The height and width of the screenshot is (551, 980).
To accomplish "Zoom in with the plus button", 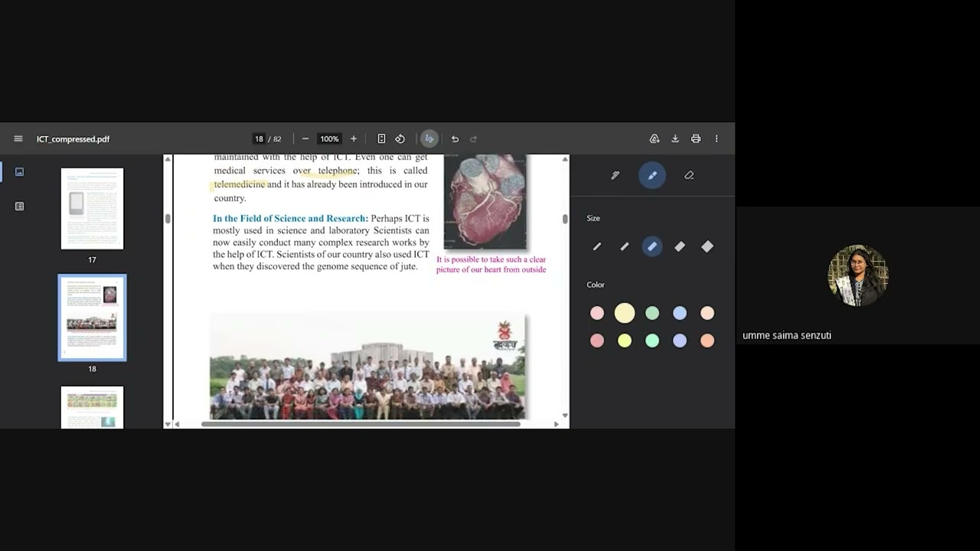I will (354, 139).
